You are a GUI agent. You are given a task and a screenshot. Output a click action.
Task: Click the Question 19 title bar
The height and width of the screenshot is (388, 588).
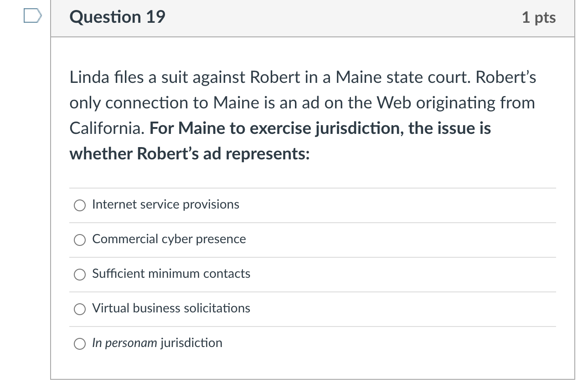[x=312, y=18]
